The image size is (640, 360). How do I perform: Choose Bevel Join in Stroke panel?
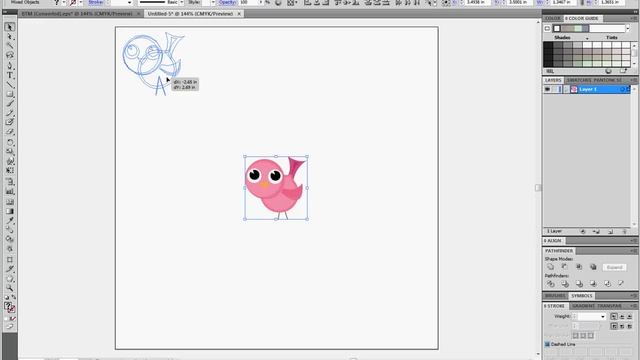(629, 326)
